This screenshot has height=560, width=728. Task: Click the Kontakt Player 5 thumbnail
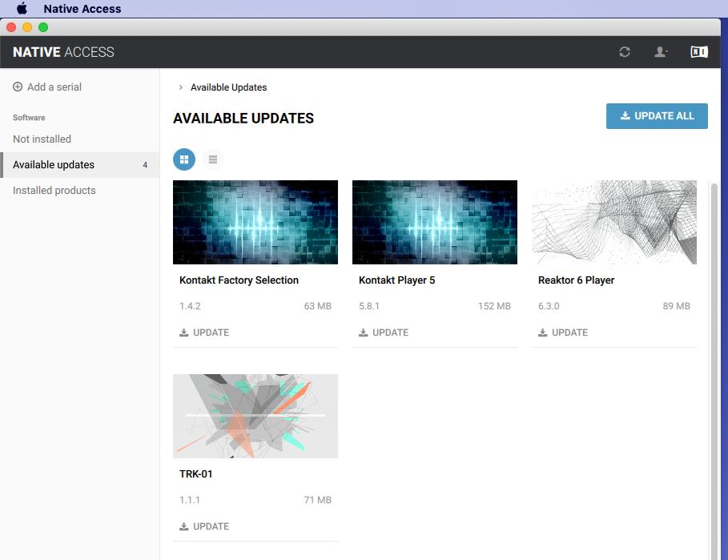435,223
